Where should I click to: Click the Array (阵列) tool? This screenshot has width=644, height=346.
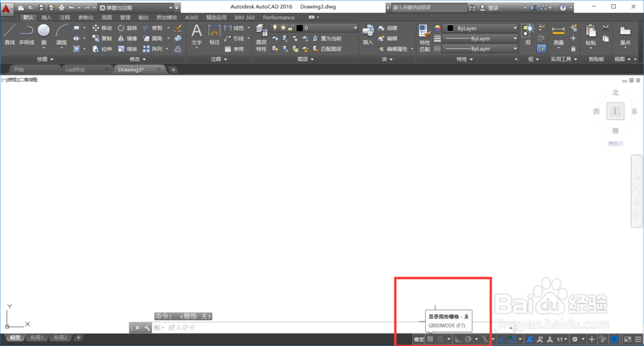[x=153, y=49]
